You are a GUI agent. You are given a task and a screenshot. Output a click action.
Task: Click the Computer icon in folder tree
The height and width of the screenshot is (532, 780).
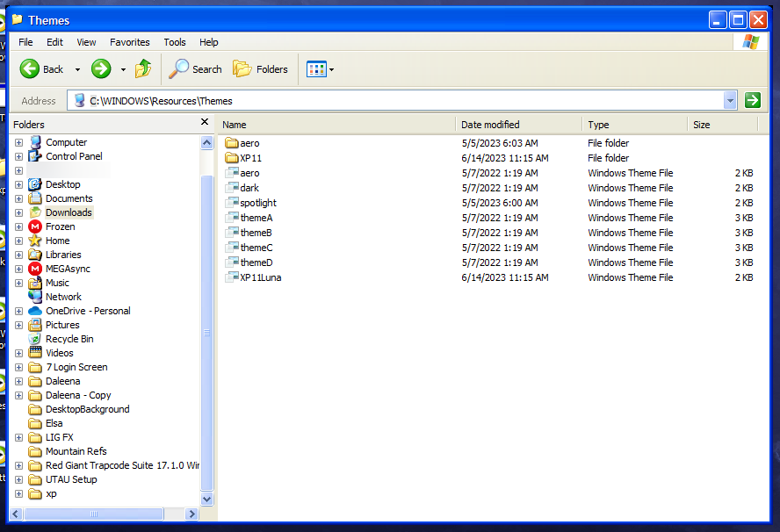pyautogui.click(x=35, y=142)
